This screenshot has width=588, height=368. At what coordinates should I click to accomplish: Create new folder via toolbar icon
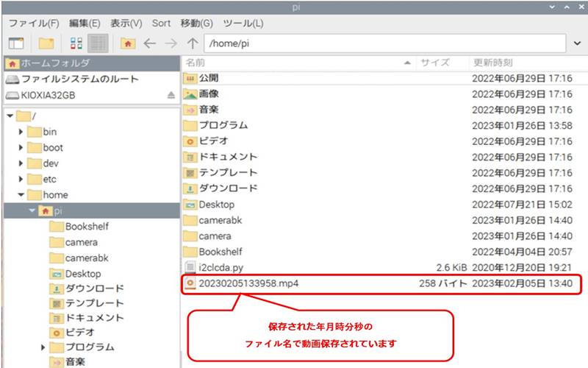(46, 43)
